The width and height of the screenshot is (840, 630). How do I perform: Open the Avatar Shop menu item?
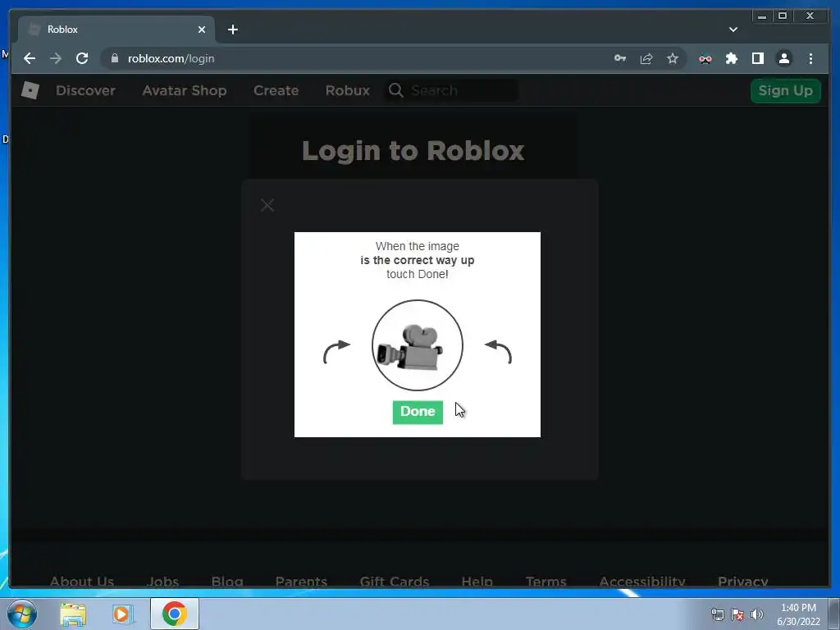[185, 90]
